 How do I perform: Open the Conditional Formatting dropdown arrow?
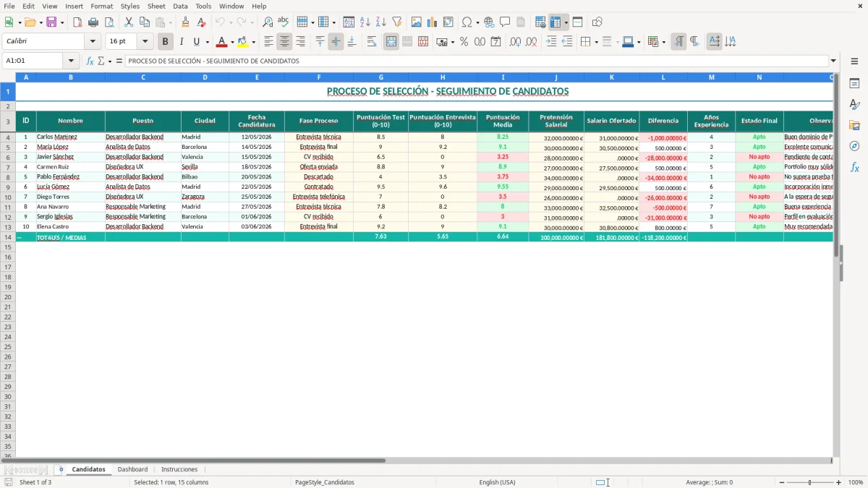click(663, 42)
